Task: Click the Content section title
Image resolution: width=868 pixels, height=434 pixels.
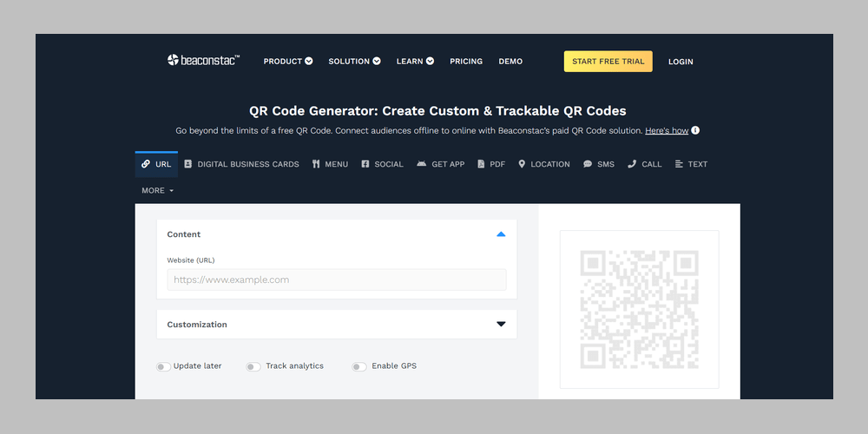Action: pyautogui.click(x=184, y=234)
